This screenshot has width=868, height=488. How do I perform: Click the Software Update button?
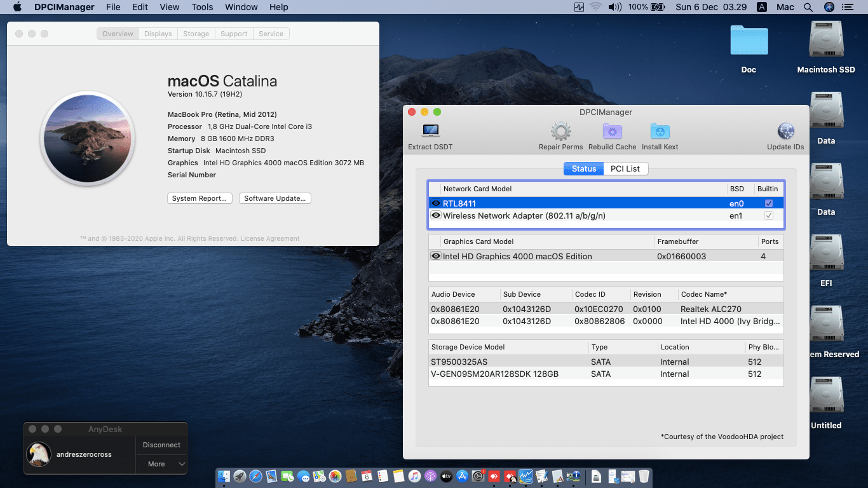(275, 198)
